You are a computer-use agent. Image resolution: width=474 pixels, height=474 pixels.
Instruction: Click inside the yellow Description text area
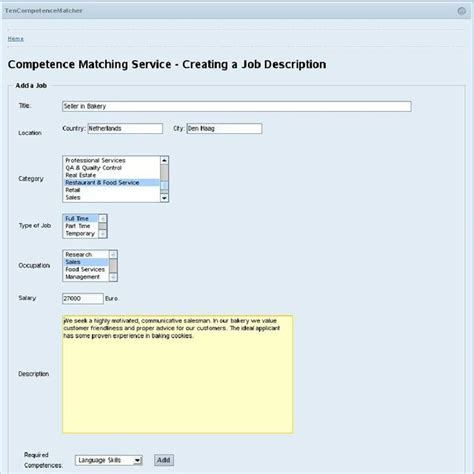[178, 374]
